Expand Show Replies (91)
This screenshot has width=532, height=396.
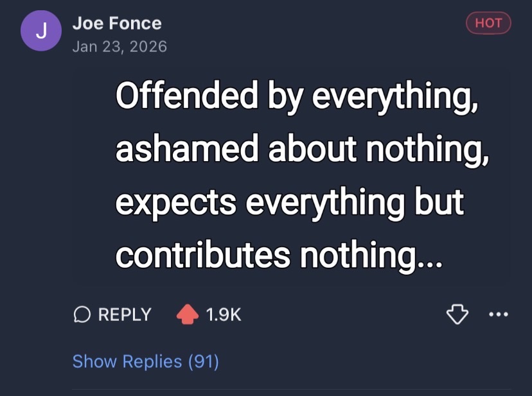(x=146, y=361)
